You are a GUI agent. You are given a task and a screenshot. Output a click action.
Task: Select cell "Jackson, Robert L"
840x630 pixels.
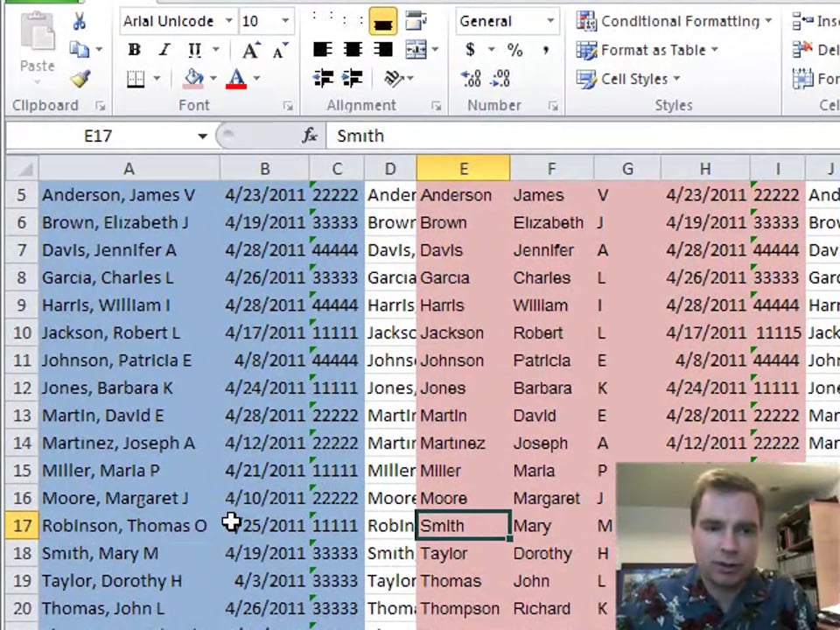[129, 332]
